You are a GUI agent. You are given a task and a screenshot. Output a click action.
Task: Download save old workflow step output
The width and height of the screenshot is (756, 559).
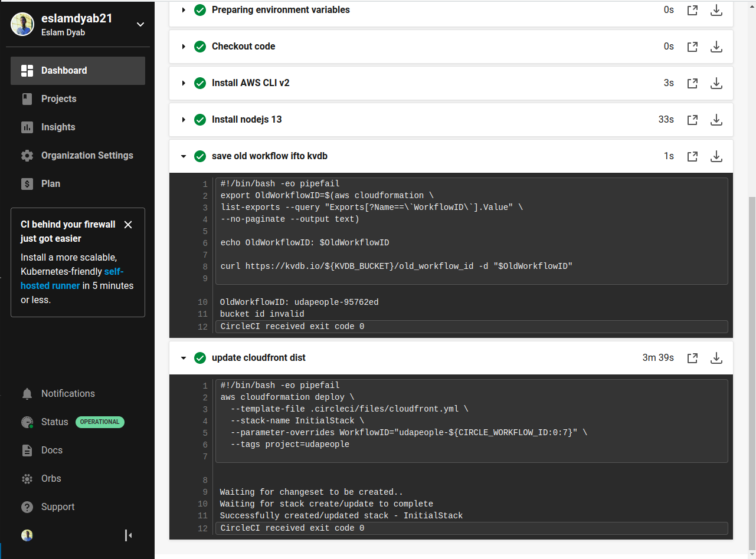716,156
